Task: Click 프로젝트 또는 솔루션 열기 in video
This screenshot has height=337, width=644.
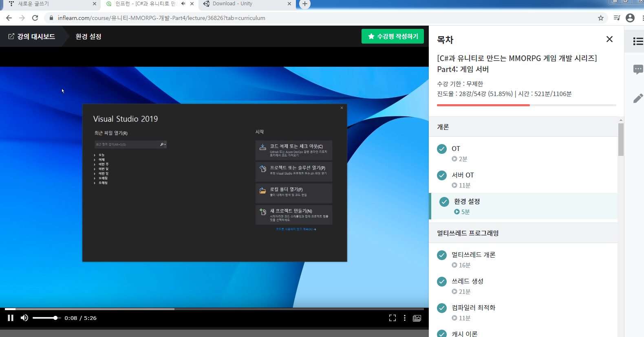Action: [294, 172]
